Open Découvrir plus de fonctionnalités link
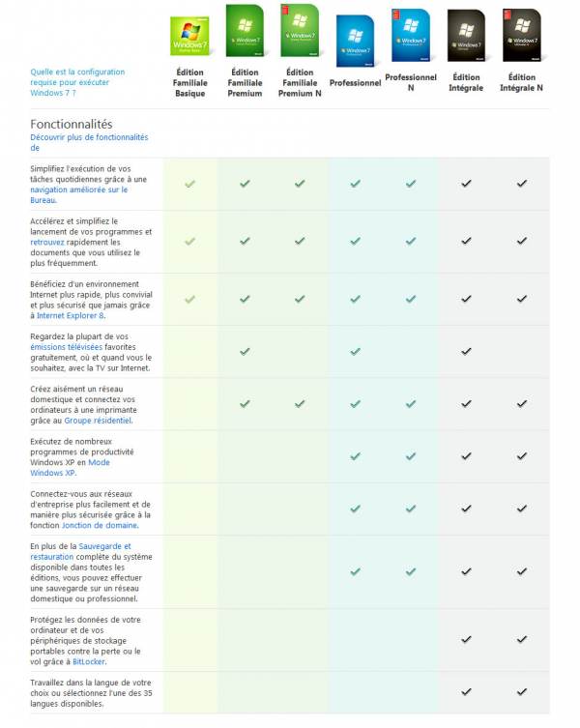Image resolution: width=580 pixels, height=728 pixels. point(89,142)
